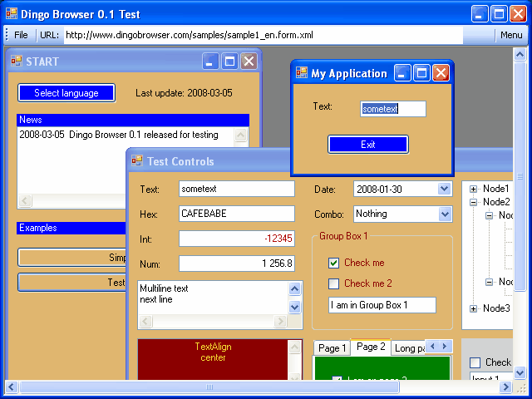The width and height of the screenshot is (532, 399).
Task: Click the main vertical scrollbar down arrow
Action: pyautogui.click(x=520, y=373)
